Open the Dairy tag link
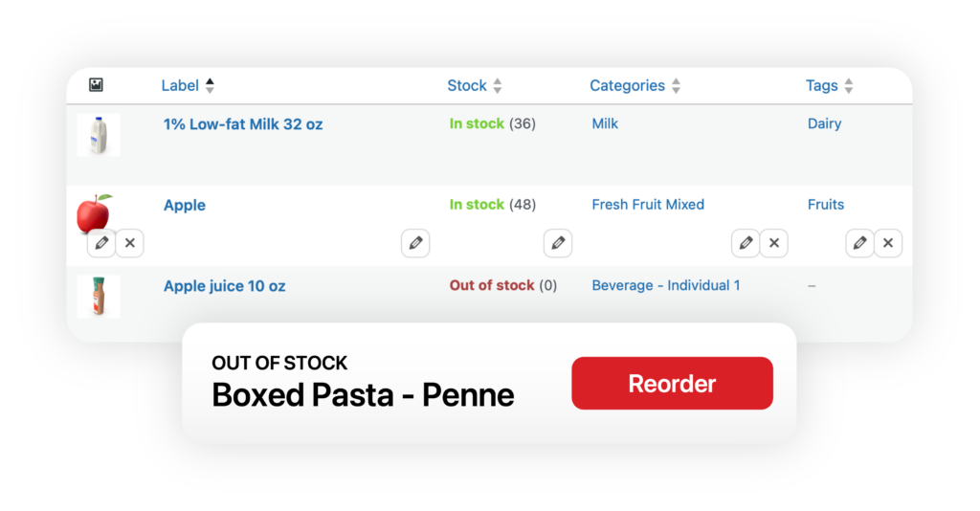This screenshot has width=980, height=511. (824, 123)
